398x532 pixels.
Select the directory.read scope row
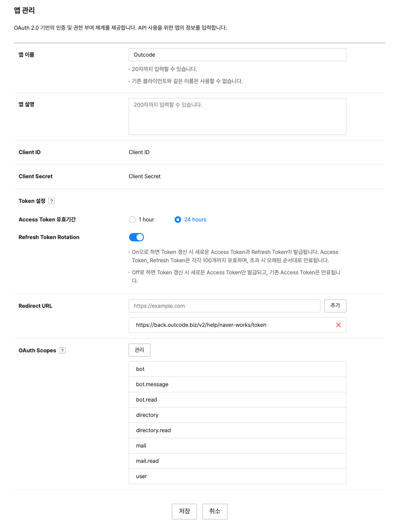[x=237, y=430]
